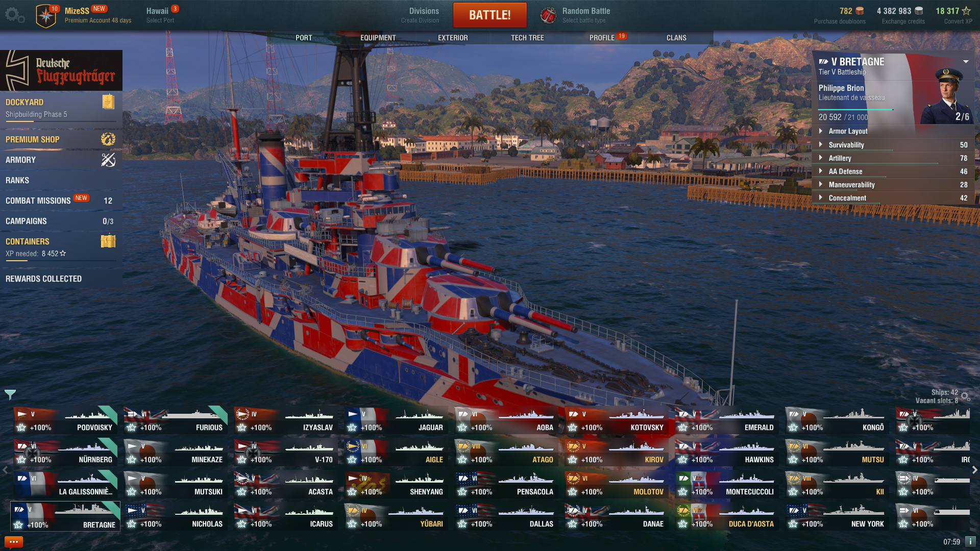Click the Premium Shop emblem icon
Viewport: 980px width, 551px height.
click(x=108, y=139)
